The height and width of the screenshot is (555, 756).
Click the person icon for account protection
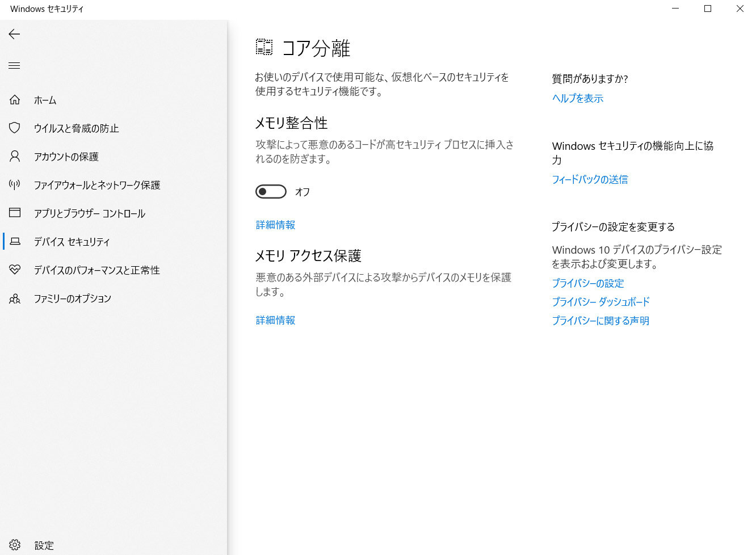[x=15, y=156]
